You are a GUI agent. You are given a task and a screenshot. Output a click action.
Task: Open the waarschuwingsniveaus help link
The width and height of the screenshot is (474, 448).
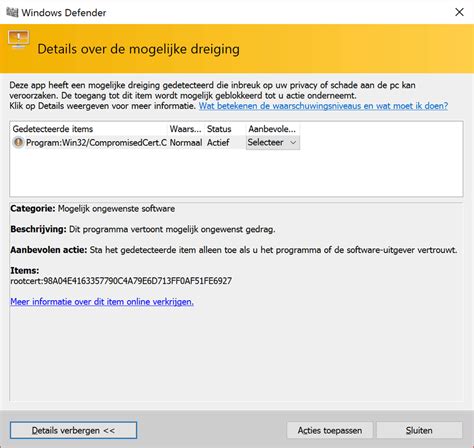coord(323,106)
